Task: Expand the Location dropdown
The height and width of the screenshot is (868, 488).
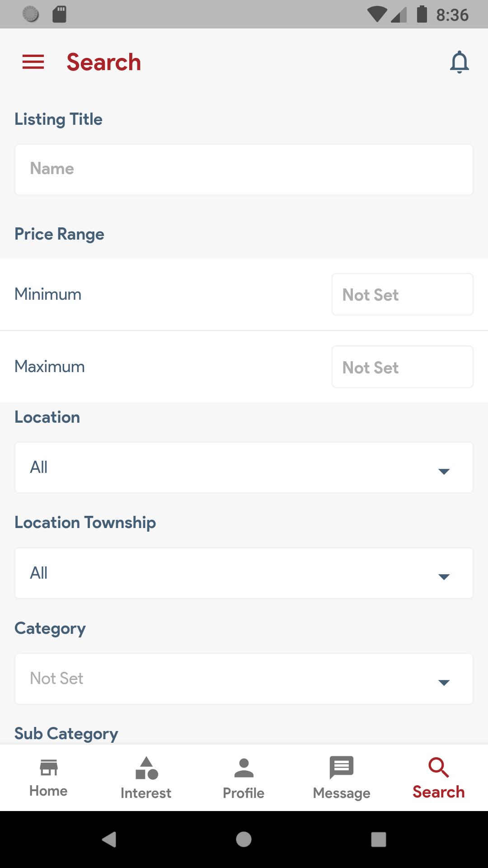Action: 244,467
